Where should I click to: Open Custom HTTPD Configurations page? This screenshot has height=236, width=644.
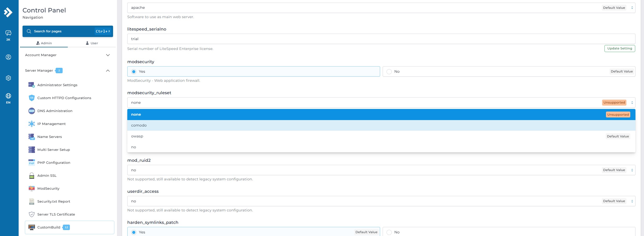(x=64, y=98)
